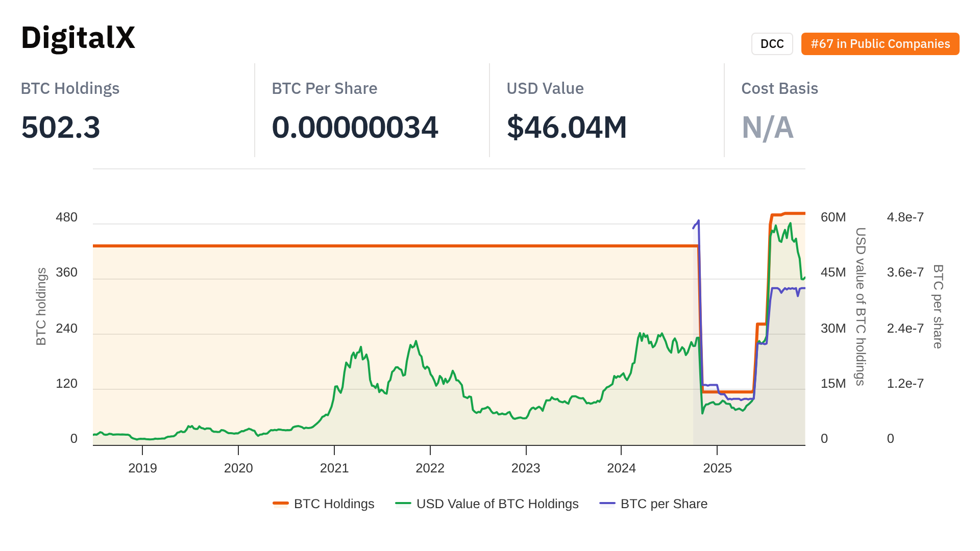The image size is (980, 551).
Task: Click the orange BTC Holdings legend swatch
Action: [281, 504]
